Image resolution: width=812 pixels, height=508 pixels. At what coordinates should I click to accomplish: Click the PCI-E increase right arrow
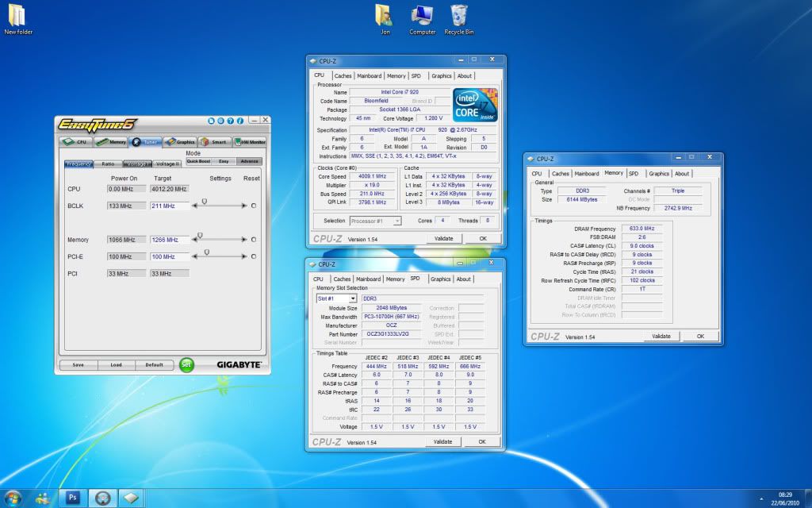(x=244, y=256)
